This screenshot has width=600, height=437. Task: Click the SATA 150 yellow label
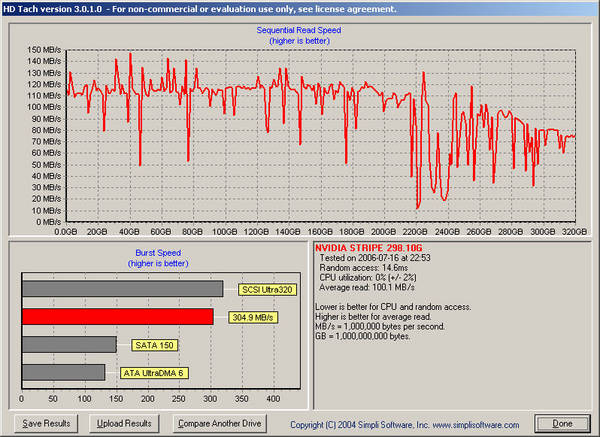click(154, 345)
